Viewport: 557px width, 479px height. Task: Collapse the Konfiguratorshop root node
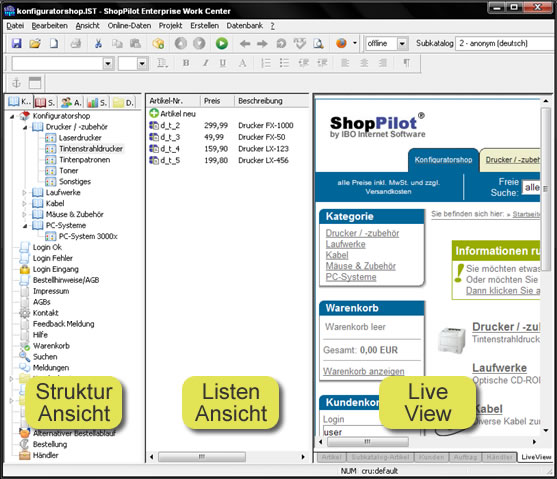coord(12,116)
